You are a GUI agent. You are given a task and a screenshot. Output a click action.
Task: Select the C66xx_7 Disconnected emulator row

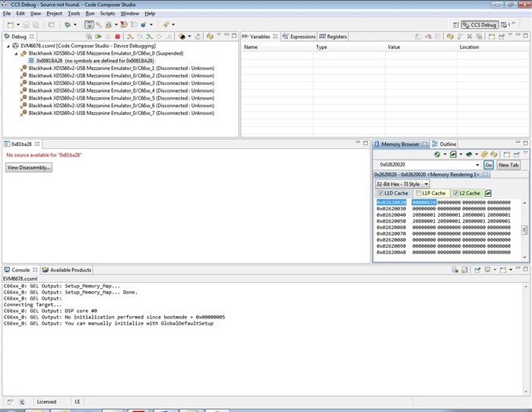point(117,113)
